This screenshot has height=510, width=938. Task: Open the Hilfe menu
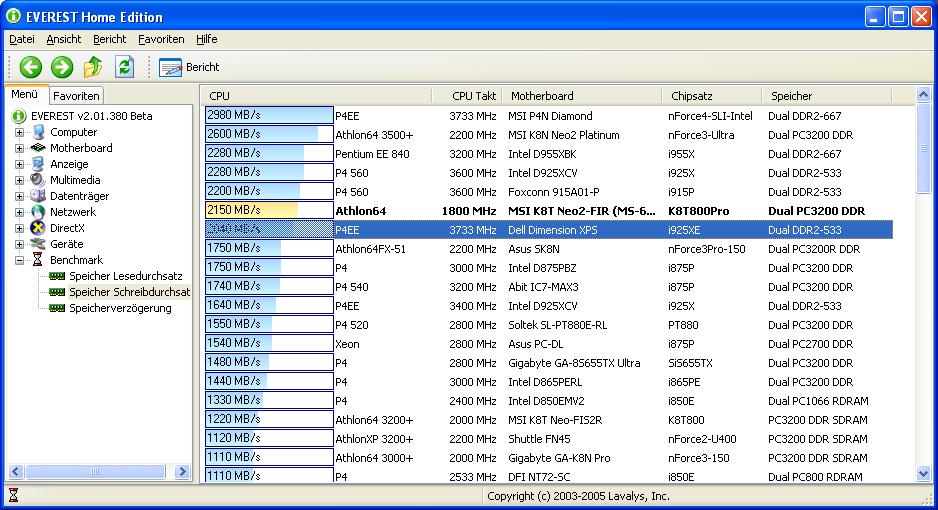point(206,39)
